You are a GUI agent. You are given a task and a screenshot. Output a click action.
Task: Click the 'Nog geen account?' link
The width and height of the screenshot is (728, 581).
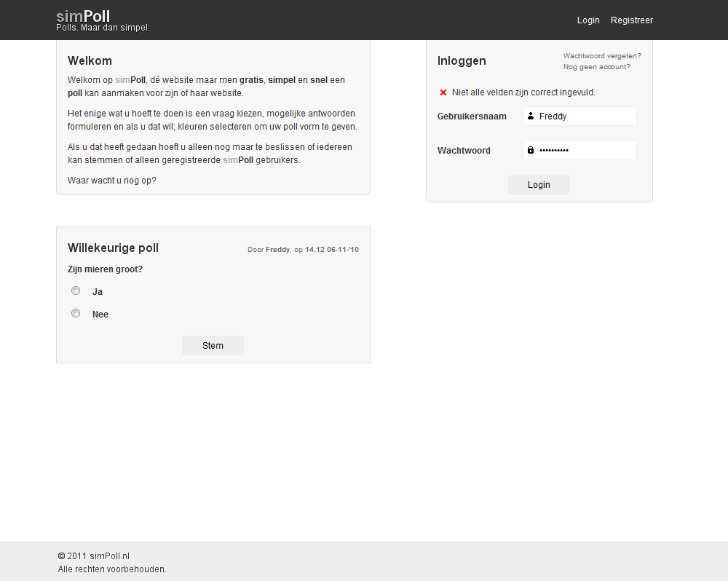point(597,67)
